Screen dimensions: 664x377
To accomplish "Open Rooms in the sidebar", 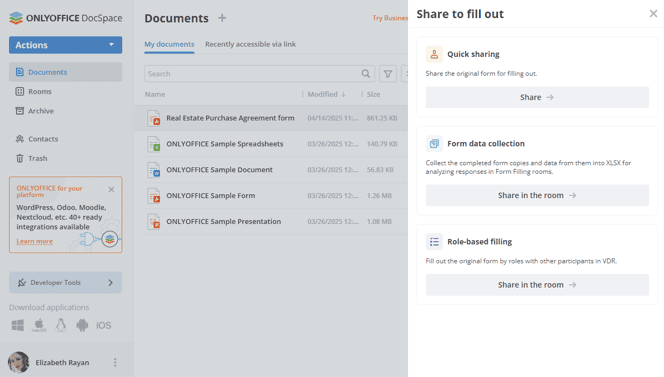I will coord(40,91).
